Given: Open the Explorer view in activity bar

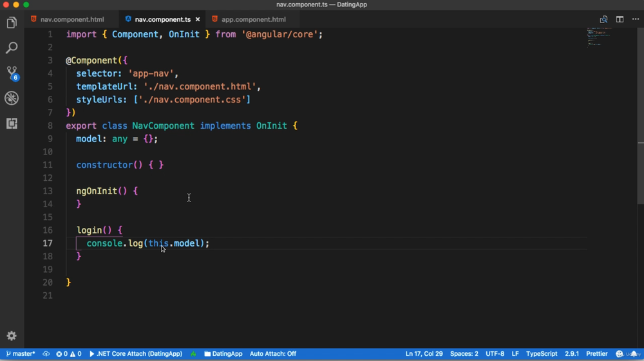Looking at the screenshot, I should 12,23.
